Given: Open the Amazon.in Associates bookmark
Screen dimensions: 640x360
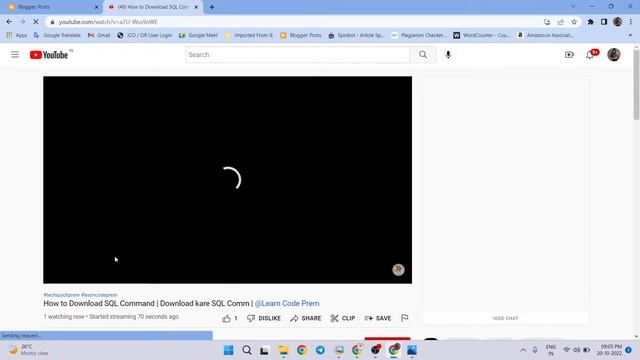Looking at the screenshot, I should point(545,36).
